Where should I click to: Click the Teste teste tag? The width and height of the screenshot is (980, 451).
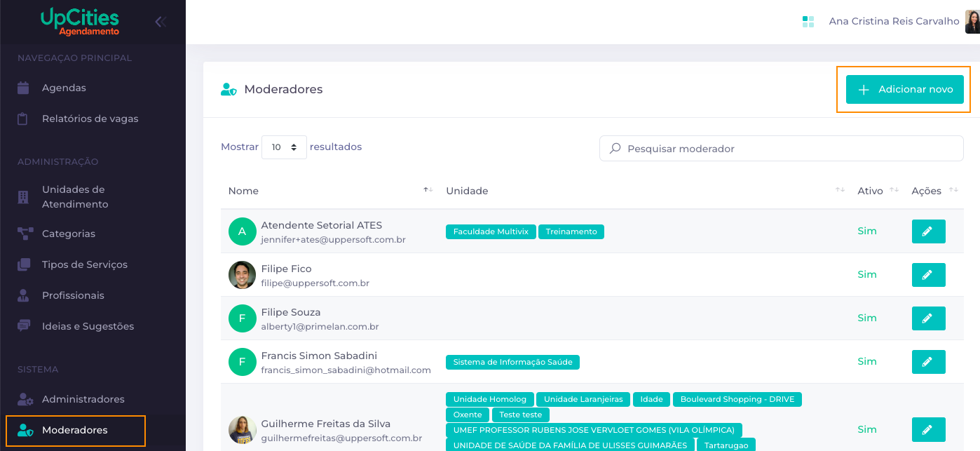tap(521, 415)
